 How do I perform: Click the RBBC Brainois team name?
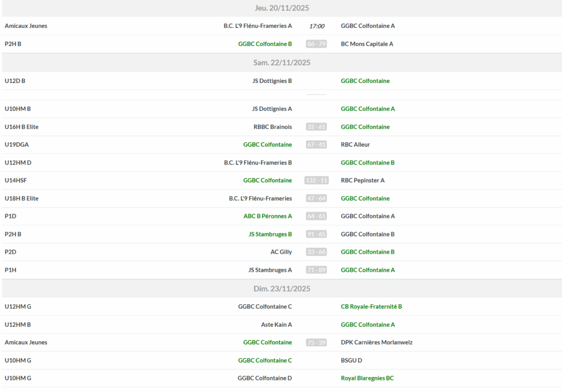click(272, 127)
